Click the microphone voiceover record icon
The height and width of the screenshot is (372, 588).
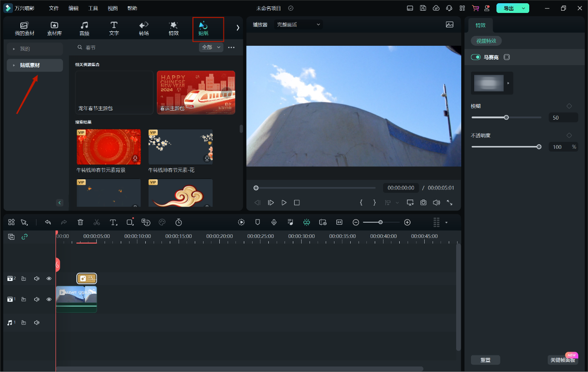click(x=274, y=222)
